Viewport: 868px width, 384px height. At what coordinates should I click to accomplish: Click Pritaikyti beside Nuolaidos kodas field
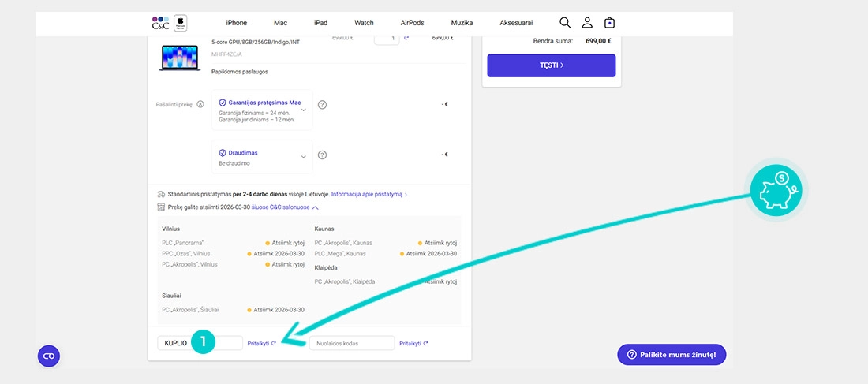click(413, 344)
